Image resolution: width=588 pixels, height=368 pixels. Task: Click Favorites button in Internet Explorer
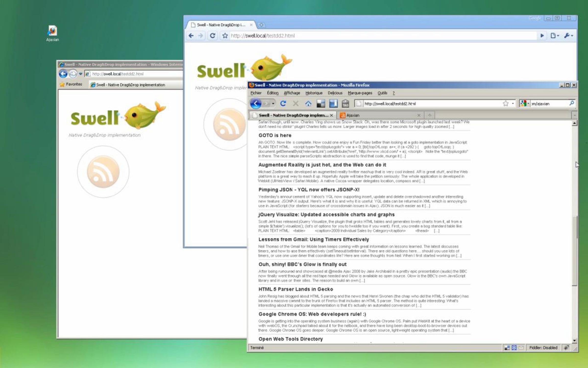pyautogui.click(x=71, y=84)
